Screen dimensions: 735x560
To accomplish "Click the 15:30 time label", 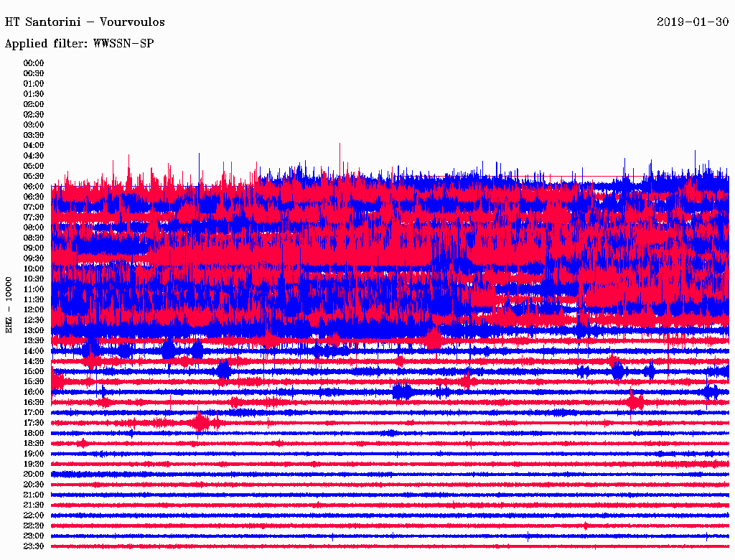I will [x=34, y=382].
